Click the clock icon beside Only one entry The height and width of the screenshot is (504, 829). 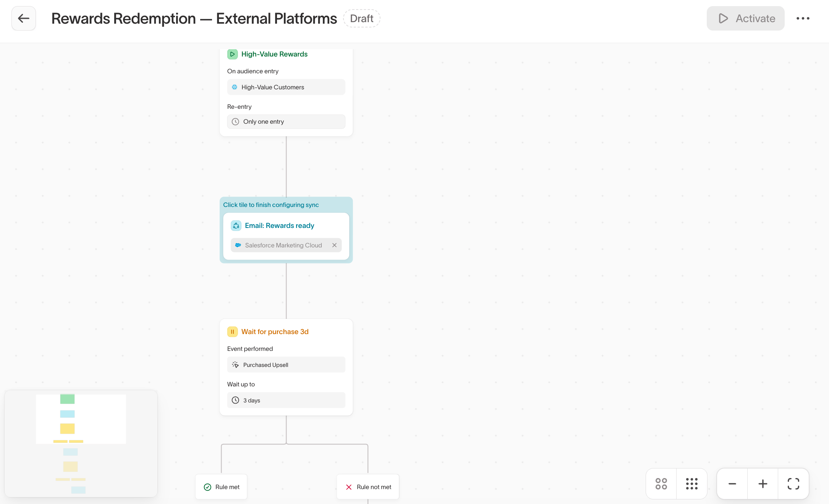tap(235, 121)
